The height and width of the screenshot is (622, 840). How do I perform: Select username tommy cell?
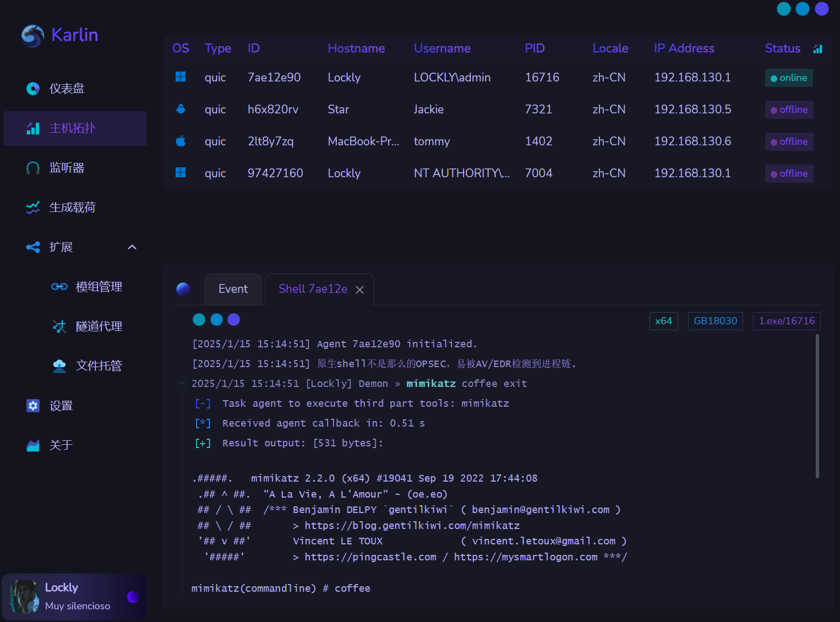pos(432,141)
